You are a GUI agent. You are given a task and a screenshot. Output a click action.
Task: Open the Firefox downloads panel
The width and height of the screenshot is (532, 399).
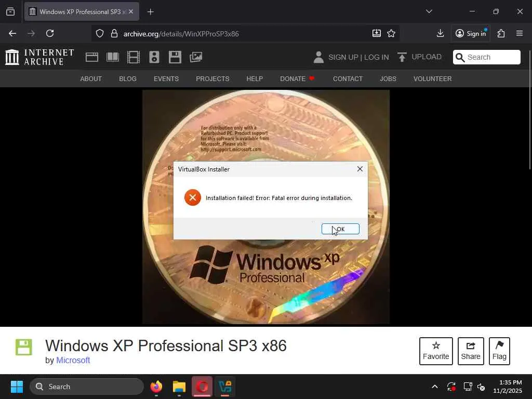coord(440,33)
